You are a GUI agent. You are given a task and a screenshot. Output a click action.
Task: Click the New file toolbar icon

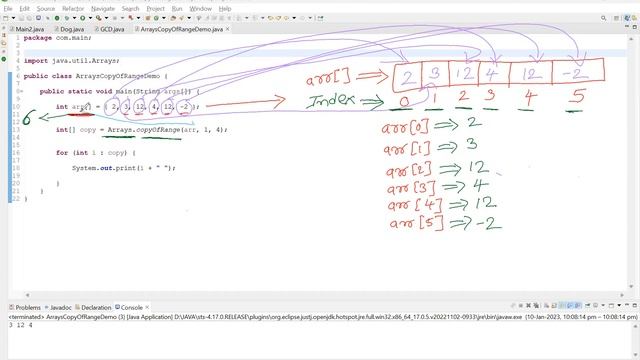[5, 18]
